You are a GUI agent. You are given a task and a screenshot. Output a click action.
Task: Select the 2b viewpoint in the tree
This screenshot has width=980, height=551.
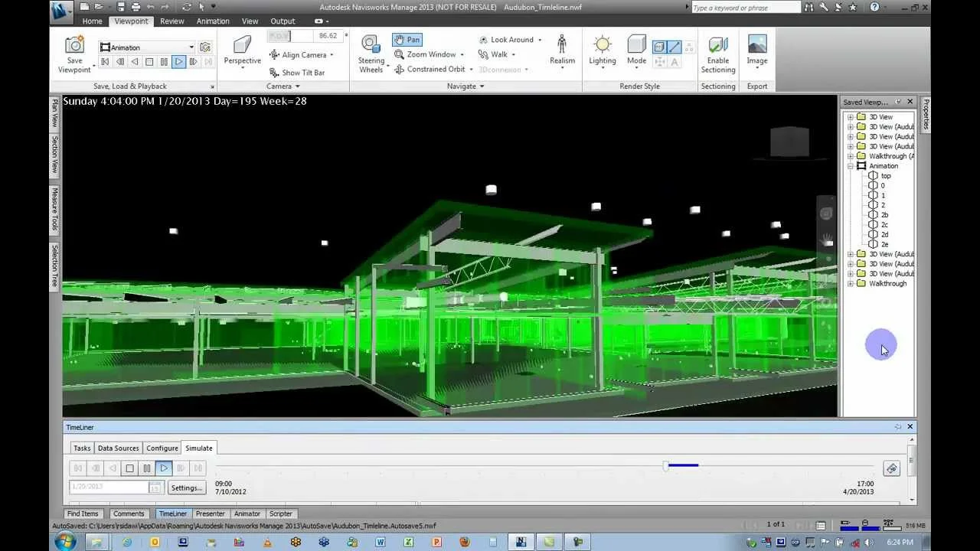pyautogui.click(x=884, y=215)
